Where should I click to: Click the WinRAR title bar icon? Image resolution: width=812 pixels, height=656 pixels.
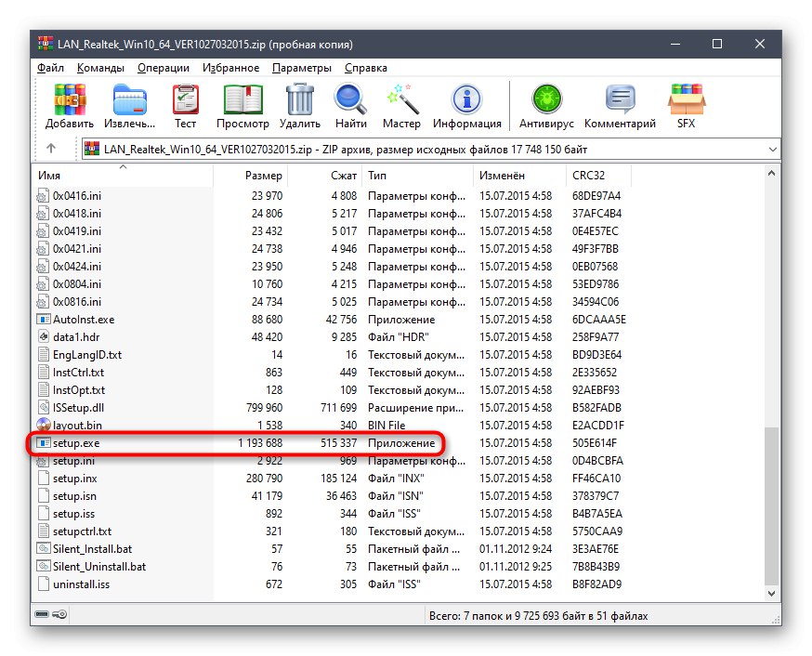tap(46, 44)
